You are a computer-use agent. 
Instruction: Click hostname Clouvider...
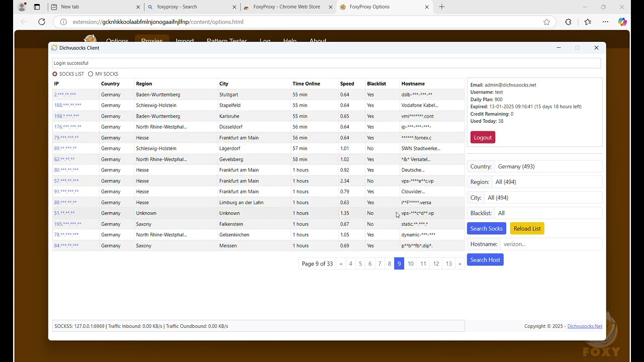(413, 192)
